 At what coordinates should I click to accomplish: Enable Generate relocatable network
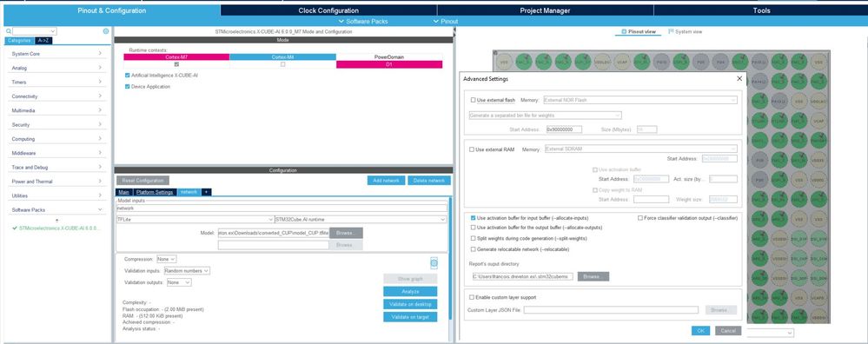(474, 249)
